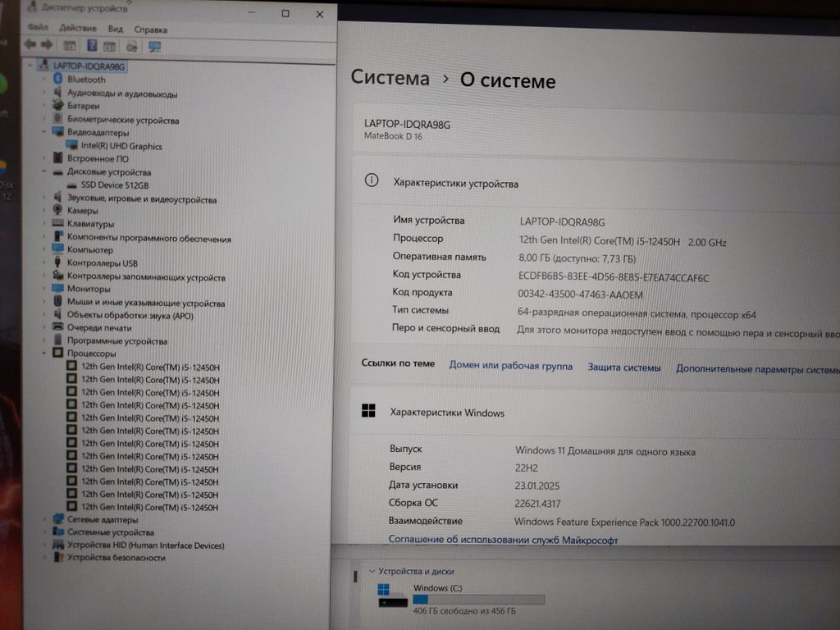Click the processor value 12th Gen Intel(R) Core(TM) i5-12450H 2.00 GHz
The image size is (840, 630).
tap(623, 242)
